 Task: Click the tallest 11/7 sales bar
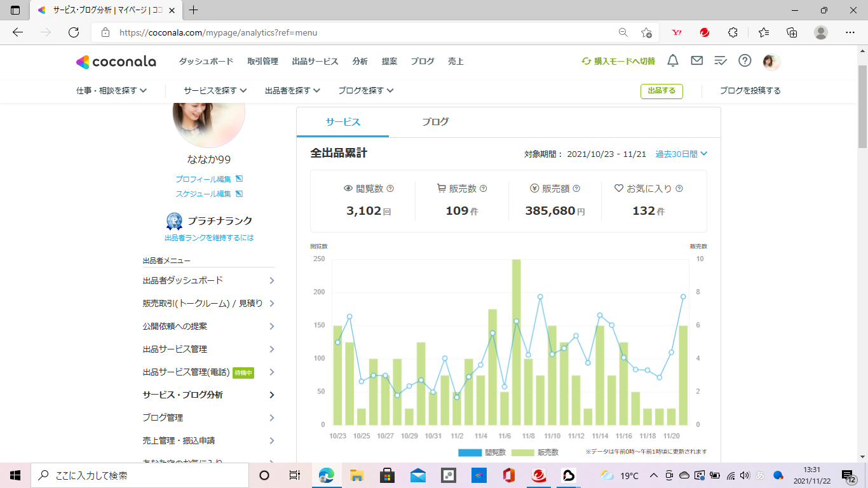517,343
